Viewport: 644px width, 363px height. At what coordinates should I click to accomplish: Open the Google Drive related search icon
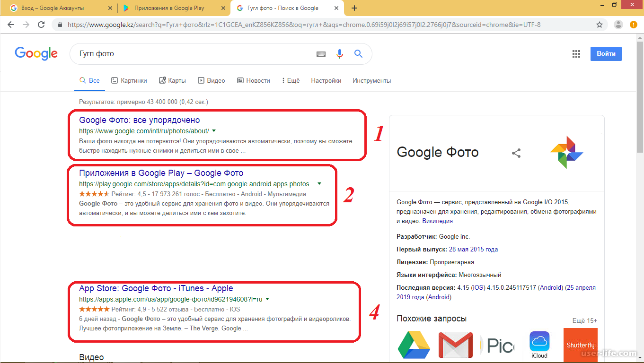(x=414, y=345)
